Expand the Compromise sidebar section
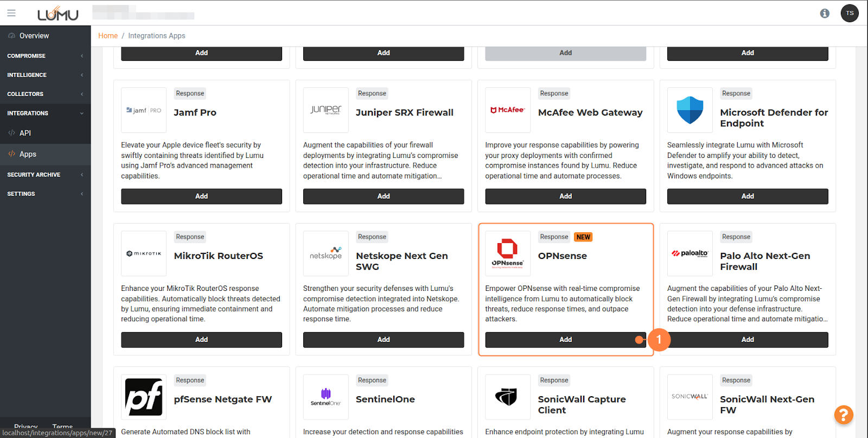 coord(45,56)
